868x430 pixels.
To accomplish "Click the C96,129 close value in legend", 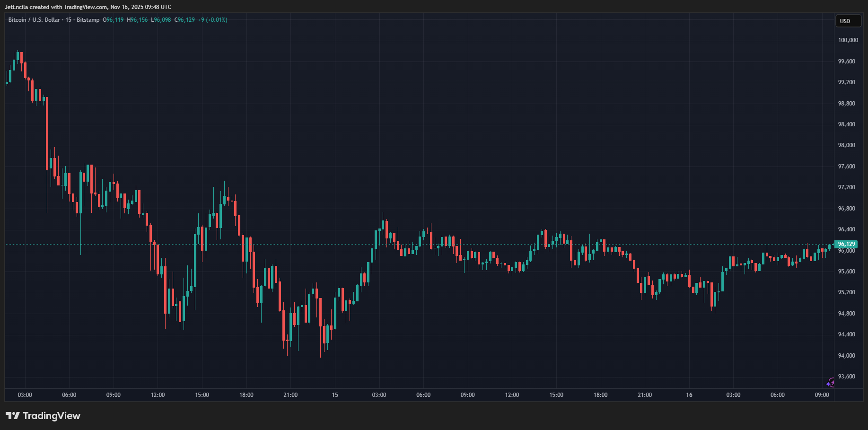I will tap(184, 20).
